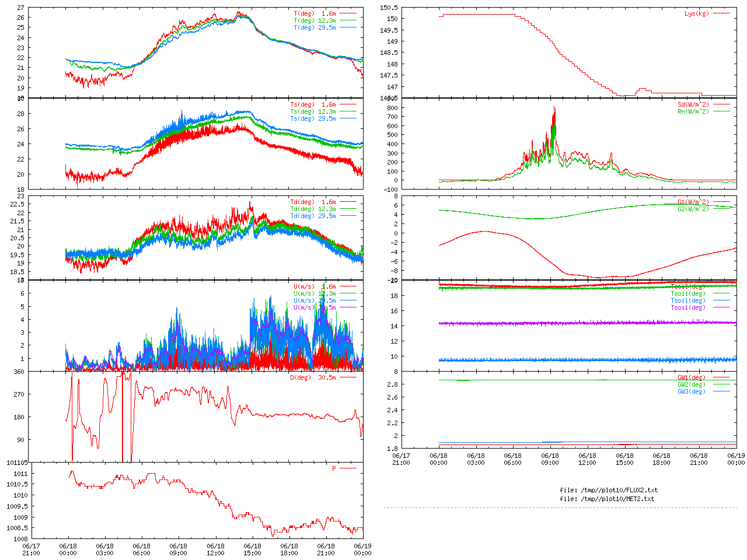This screenshot has width=747, height=560.
Task: Click the 150.5 y-axis value
Action: click(389, 8)
